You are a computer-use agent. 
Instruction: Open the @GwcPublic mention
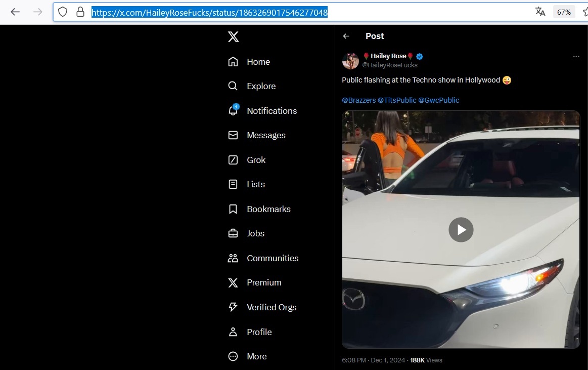pyautogui.click(x=438, y=101)
